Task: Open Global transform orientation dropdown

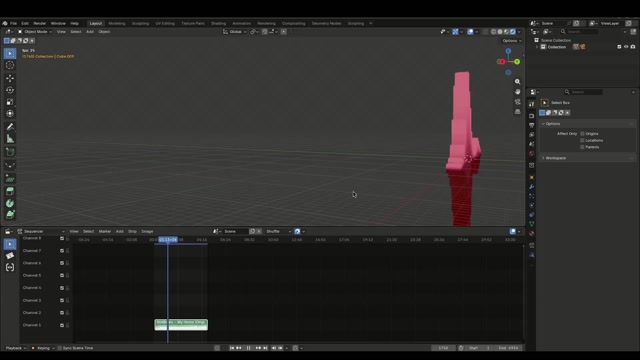Action: coord(235,31)
